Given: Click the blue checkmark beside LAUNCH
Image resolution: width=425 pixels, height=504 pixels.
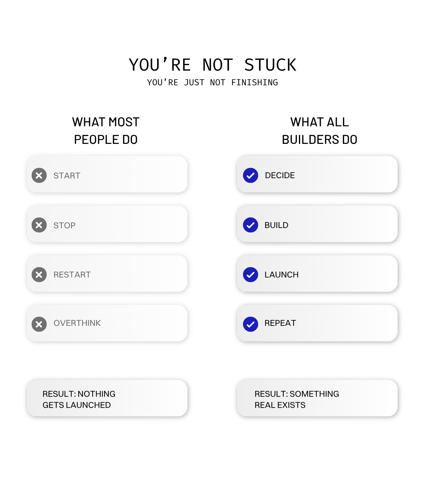Looking at the screenshot, I should [x=250, y=275].
